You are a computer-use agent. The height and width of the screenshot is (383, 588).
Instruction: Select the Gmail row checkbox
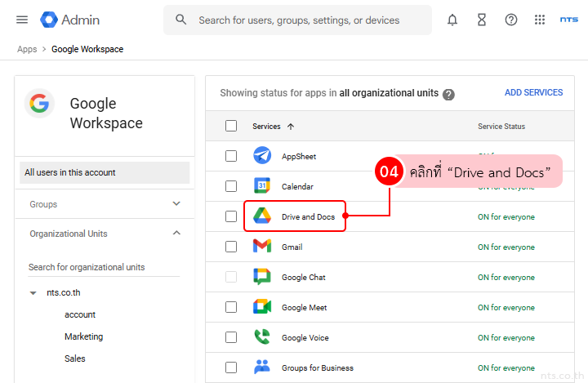click(231, 247)
